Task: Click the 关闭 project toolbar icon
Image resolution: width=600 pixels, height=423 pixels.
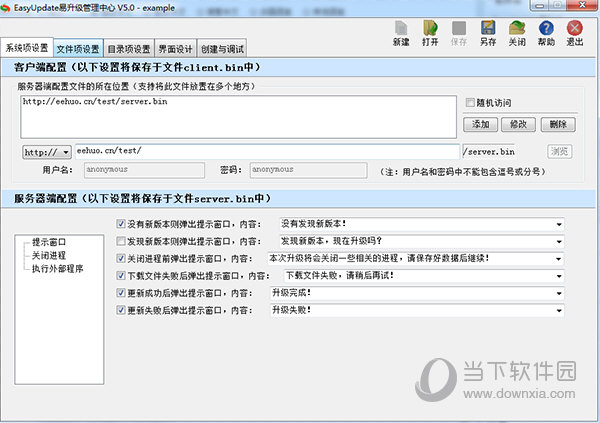Action: [517, 33]
